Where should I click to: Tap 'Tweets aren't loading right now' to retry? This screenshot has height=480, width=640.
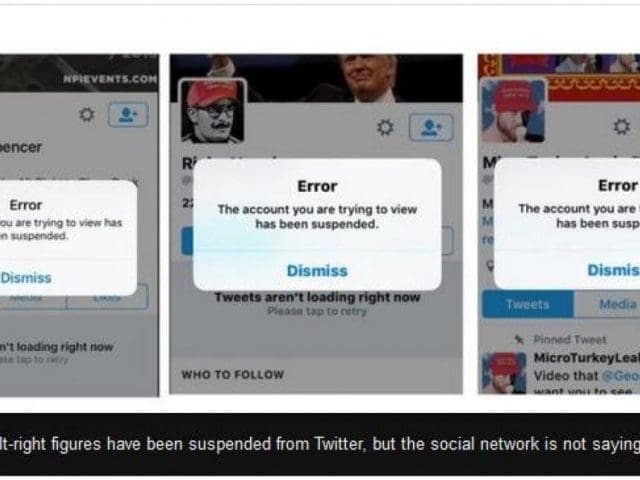point(317,297)
